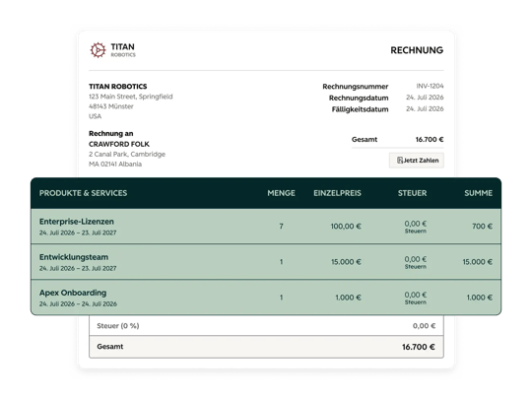The image size is (532, 399).
Task: Click tax 0,00 € in Enterprise-Lizenzen row
Action: point(416,224)
